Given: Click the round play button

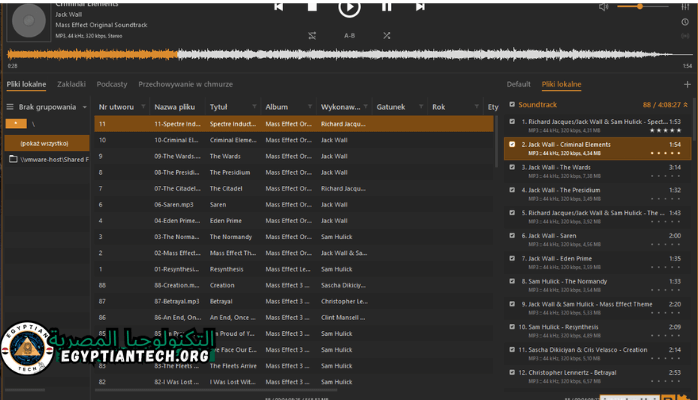Looking at the screenshot, I should (348, 7).
